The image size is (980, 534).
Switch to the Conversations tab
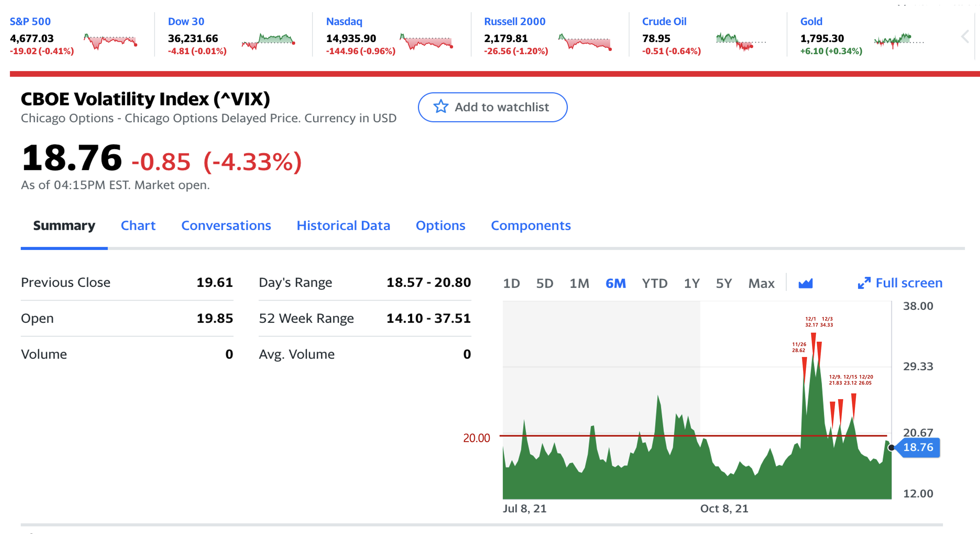click(226, 225)
